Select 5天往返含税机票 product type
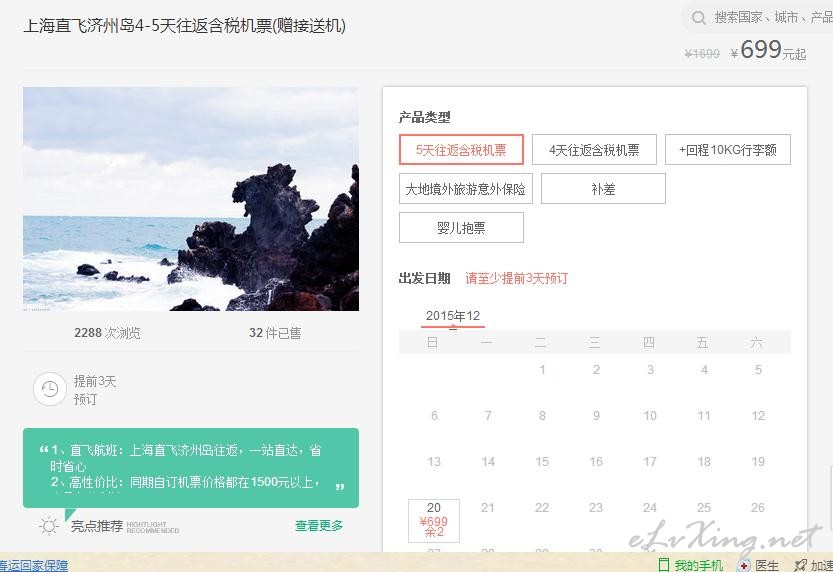The width and height of the screenshot is (833, 572). pyautogui.click(x=461, y=150)
